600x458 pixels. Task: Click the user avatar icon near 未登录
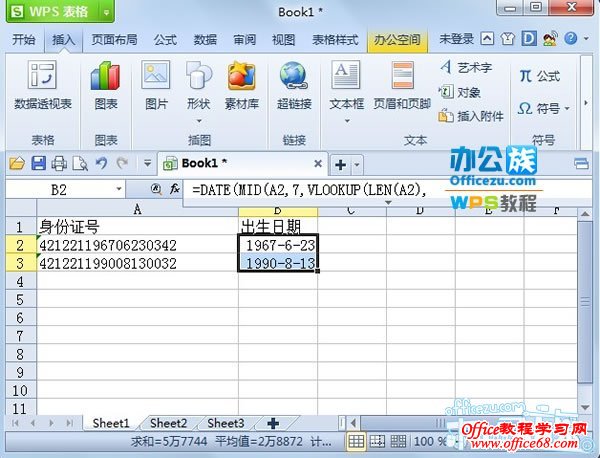[x=550, y=39]
